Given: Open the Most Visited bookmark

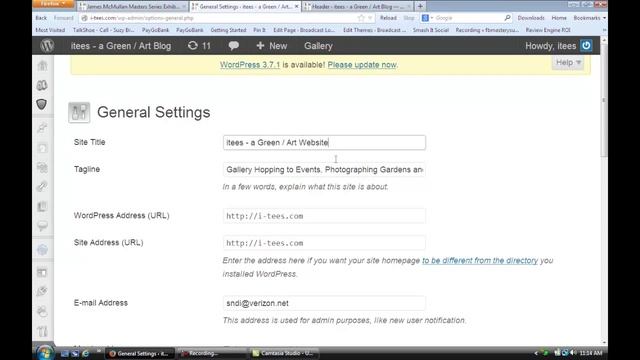Looking at the screenshot, I should point(50,30).
